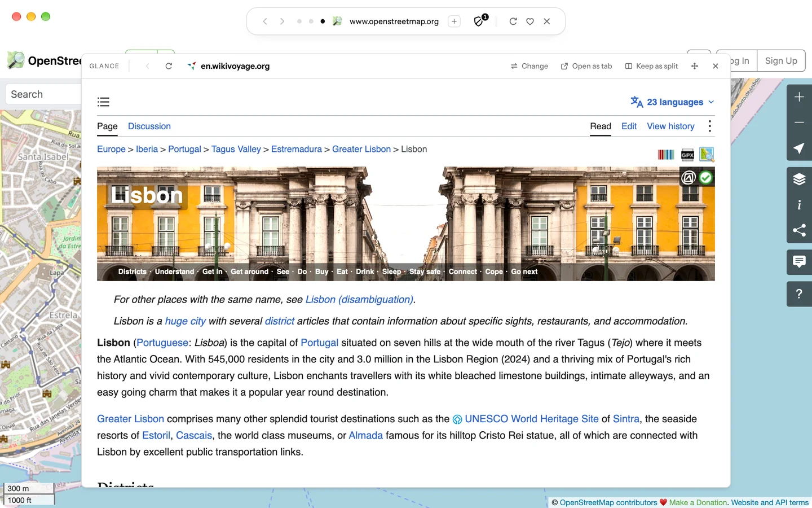
Task: Open the Cascais link
Action: coord(194,435)
